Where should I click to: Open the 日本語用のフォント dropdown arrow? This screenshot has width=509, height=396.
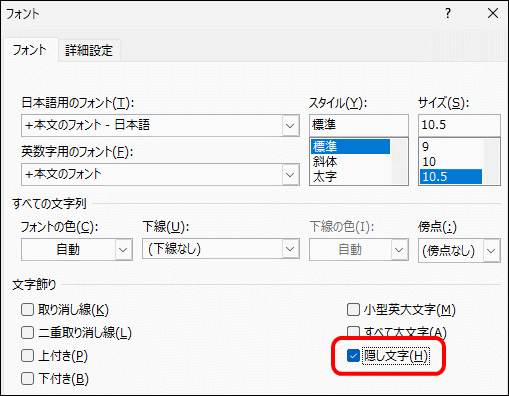coord(290,126)
